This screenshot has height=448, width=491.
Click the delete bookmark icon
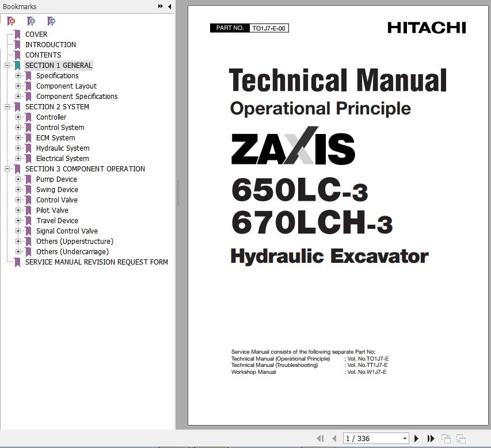11,21
